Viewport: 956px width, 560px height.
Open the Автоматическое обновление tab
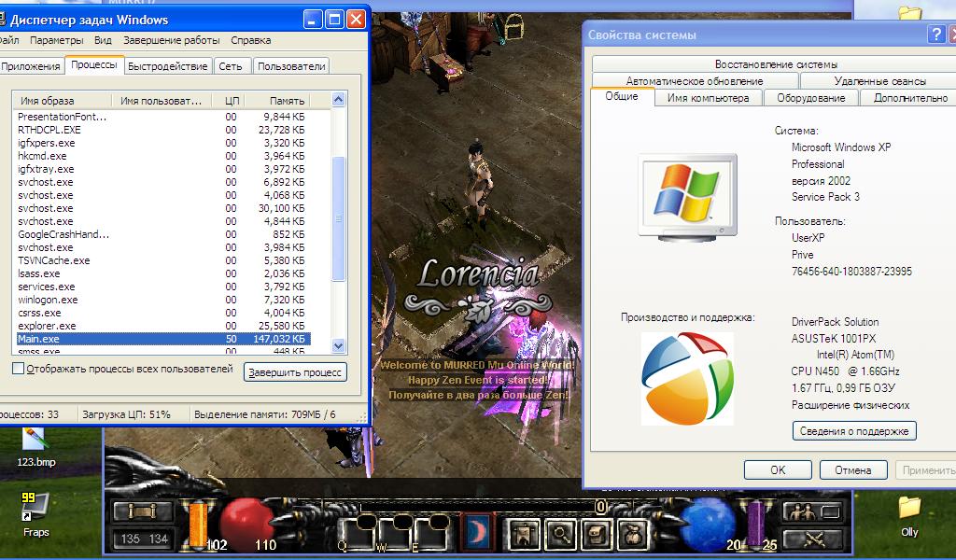point(695,80)
